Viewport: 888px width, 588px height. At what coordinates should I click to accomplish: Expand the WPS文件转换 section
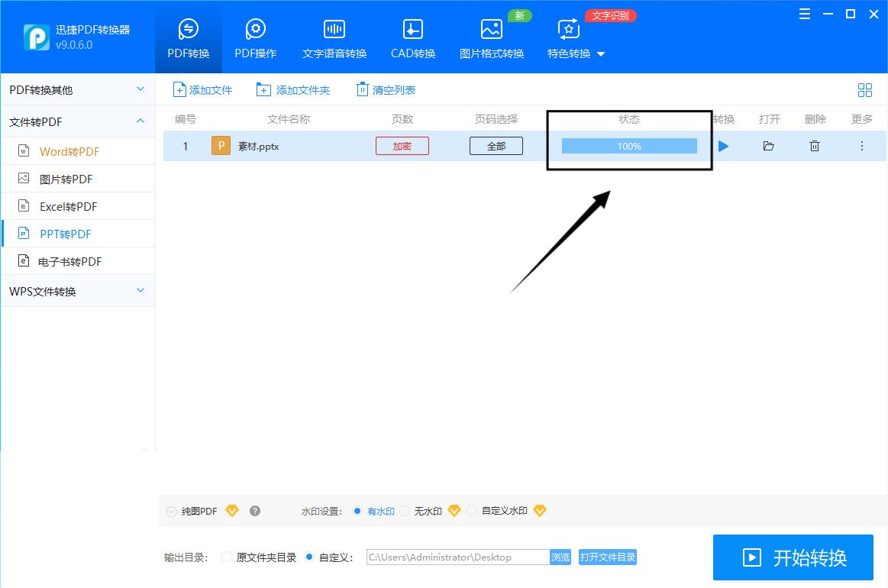click(x=76, y=291)
